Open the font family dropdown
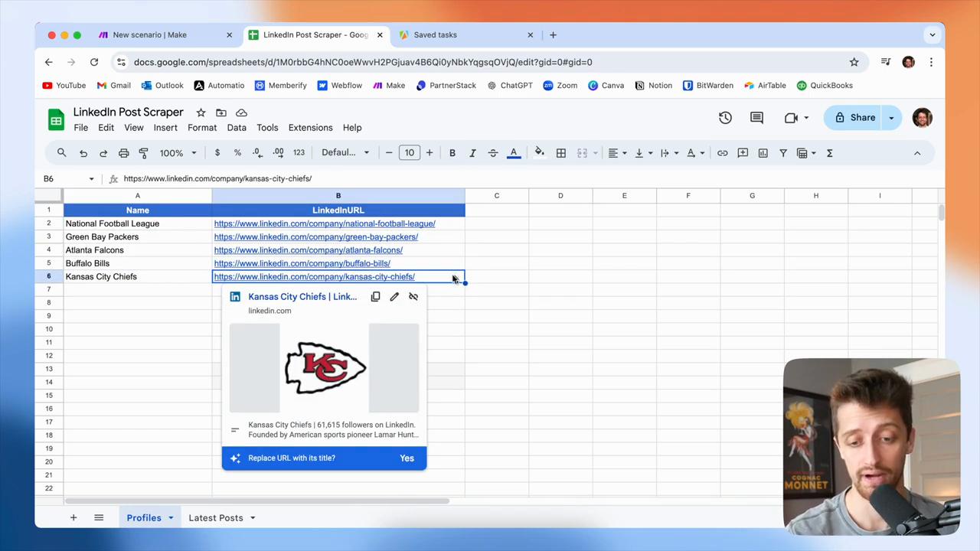This screenshot has width=980, height=551. point(345,153)
